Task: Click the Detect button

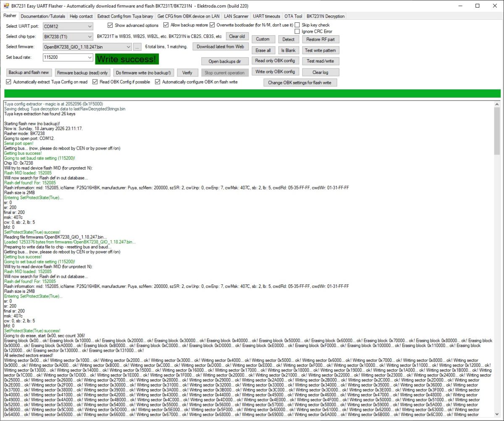Action: (x=288, y=39)
